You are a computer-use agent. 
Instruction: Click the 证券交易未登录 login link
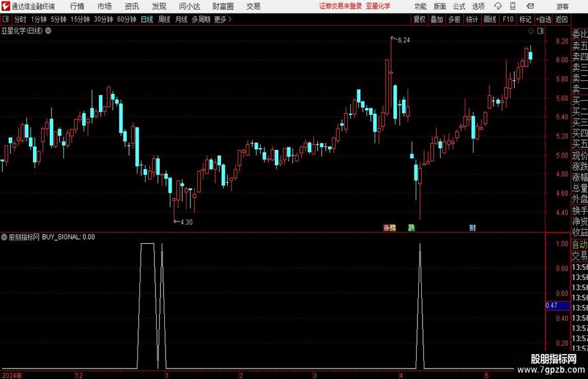pos(340,6)
